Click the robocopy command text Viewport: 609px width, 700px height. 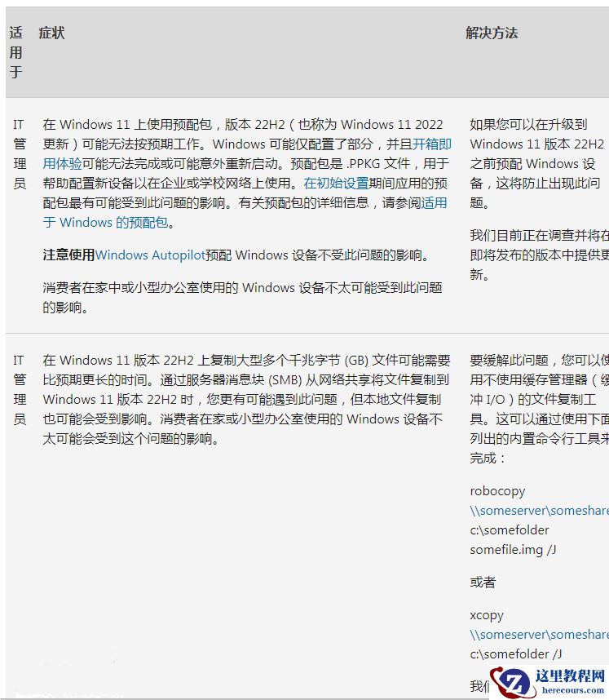pyautogui.click(x=497, y=491)
